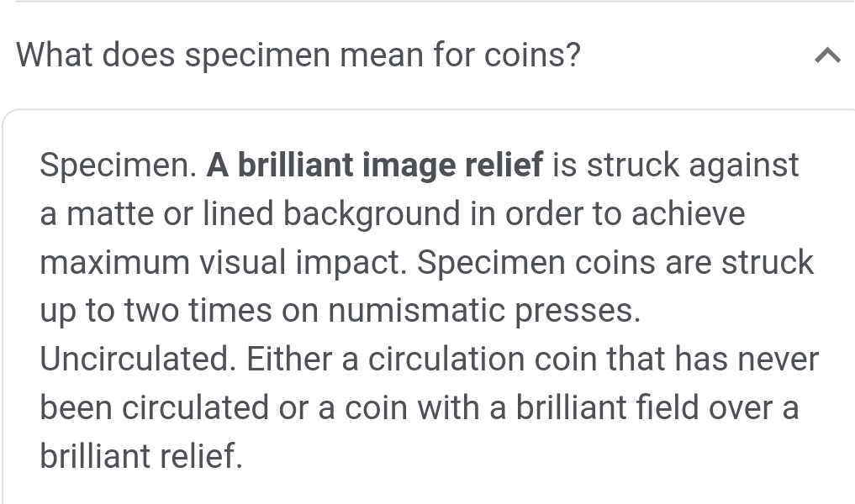Click the sentence start 'Specimen coins are struck'
855x504 pixels.
click(615, 262)
